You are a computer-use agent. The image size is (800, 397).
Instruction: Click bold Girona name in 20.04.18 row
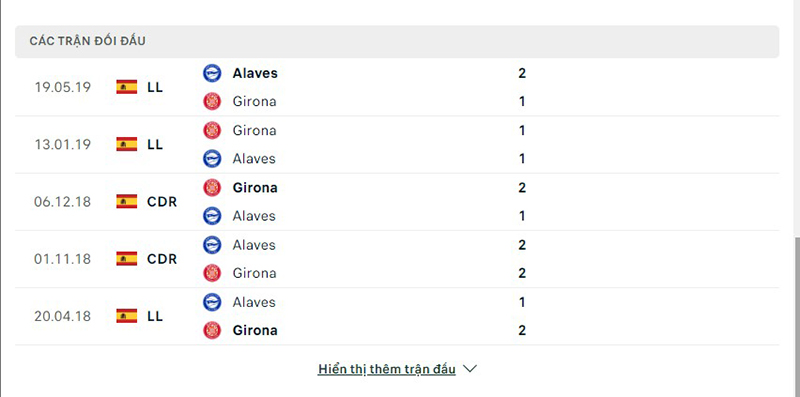pos(255,330)
